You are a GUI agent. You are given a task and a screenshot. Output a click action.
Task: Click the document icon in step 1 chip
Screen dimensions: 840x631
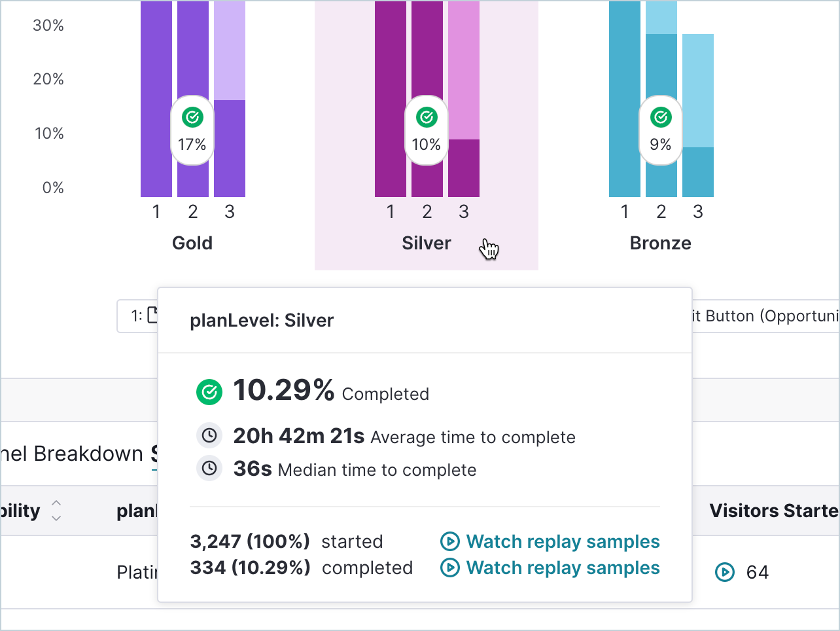(153, 315)
